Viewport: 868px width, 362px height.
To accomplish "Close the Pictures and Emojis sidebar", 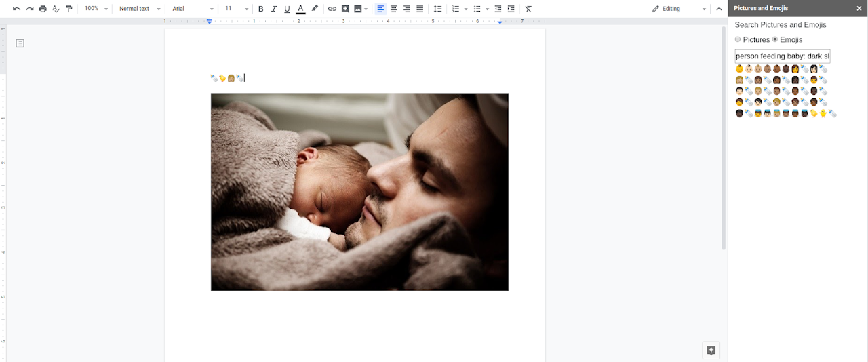I will pos(859,9).
